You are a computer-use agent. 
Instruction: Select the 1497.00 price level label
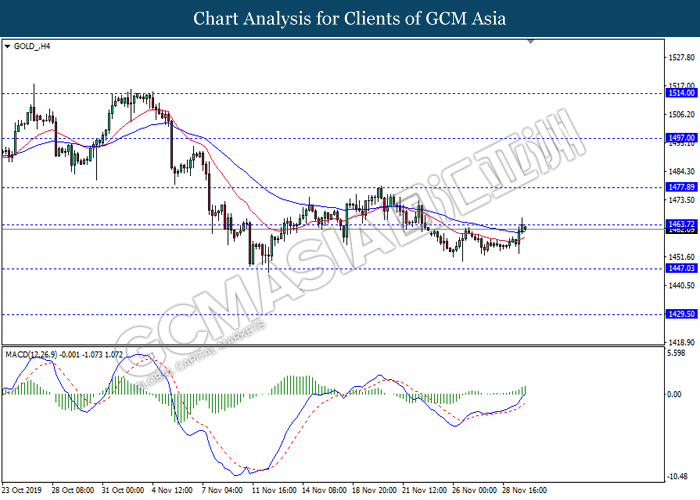point(681,138)
